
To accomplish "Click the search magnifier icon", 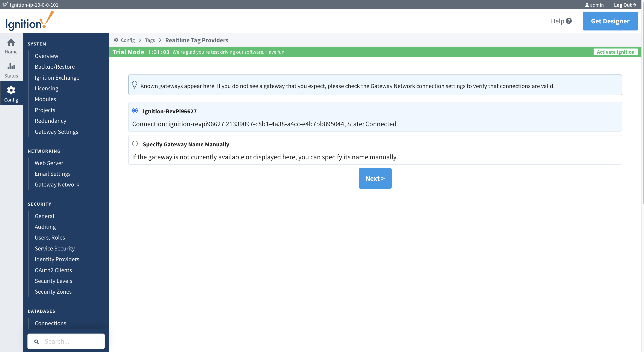I will pyautogui.click(x=36, y=341).
